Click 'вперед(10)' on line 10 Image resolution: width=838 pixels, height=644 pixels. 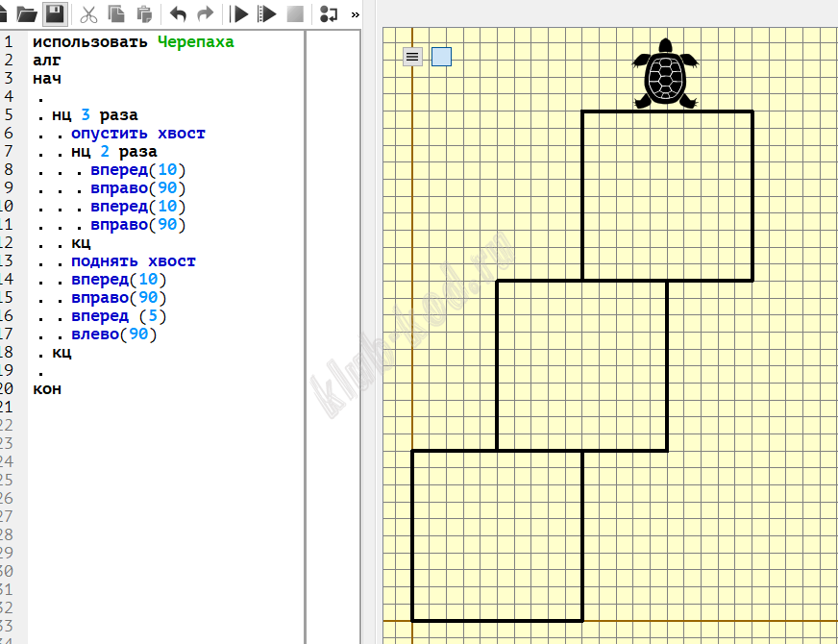tap(137, 207)
